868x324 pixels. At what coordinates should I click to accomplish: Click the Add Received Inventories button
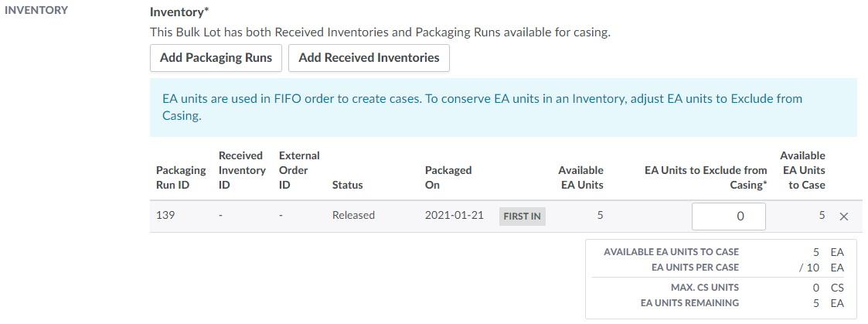click(369, 58)
